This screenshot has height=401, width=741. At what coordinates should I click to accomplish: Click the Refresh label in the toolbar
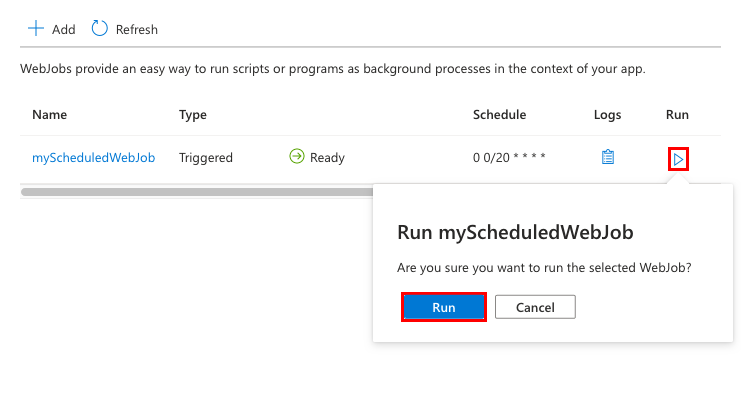click(137, 30)
